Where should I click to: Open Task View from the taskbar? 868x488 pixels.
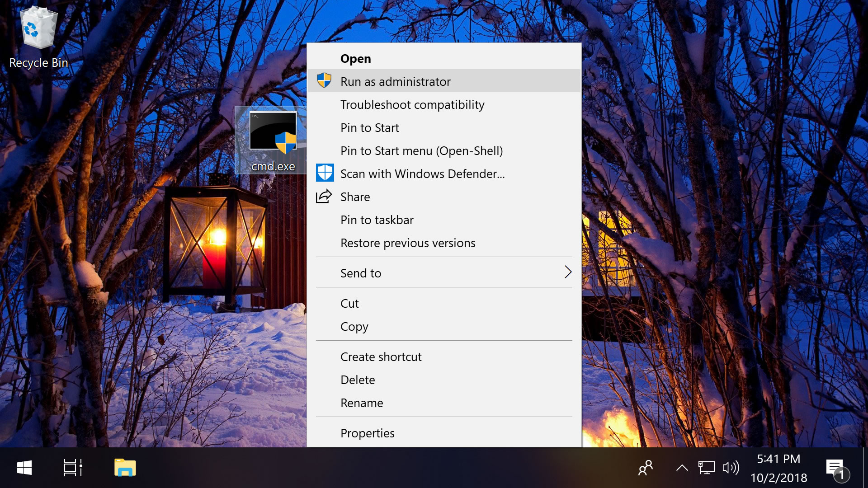[x=73, y=468]
